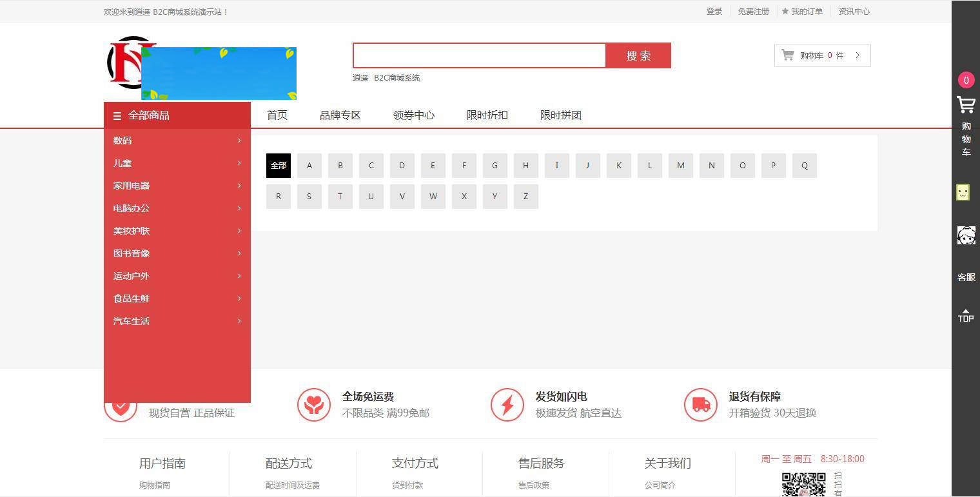
Task: Click the TOP back-to-top arrow icon
Action: click(x=966, y=315)
